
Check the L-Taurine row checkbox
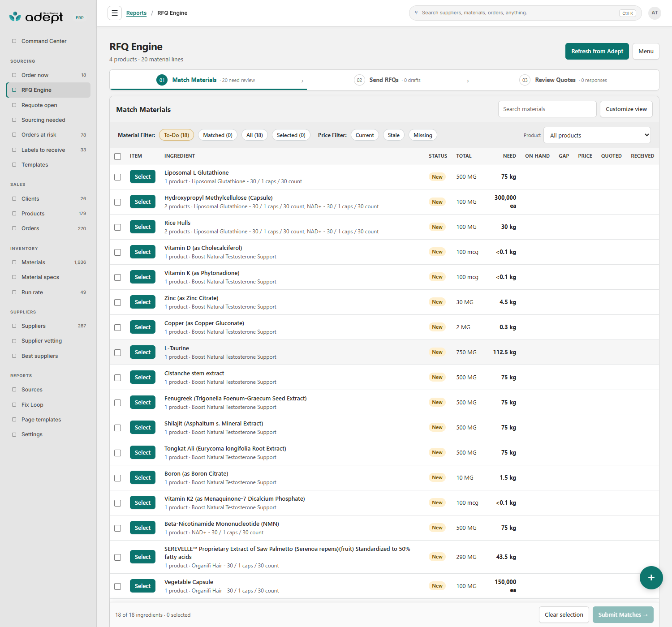click(117, 352)
